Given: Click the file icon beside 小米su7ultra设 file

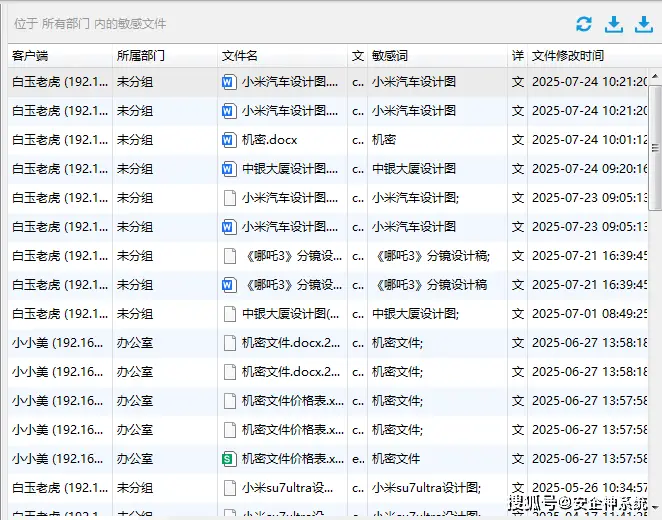Looking at the screenshot, I should [x=229, y=488].
